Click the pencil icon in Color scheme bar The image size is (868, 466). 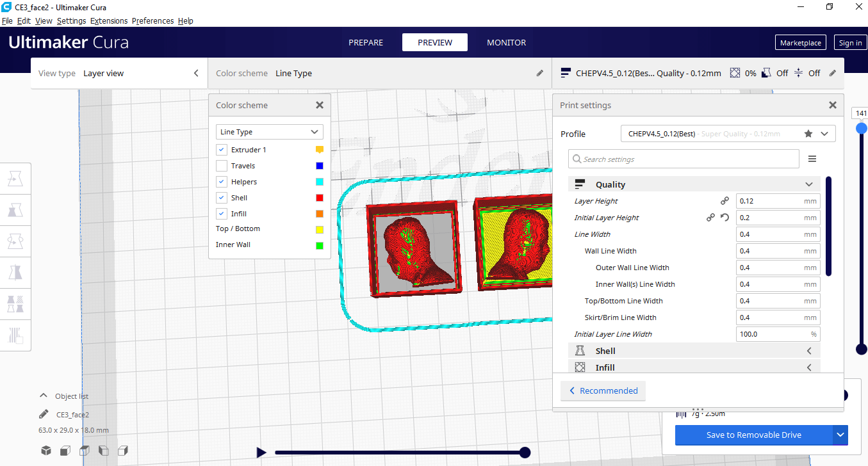(539, 74)
